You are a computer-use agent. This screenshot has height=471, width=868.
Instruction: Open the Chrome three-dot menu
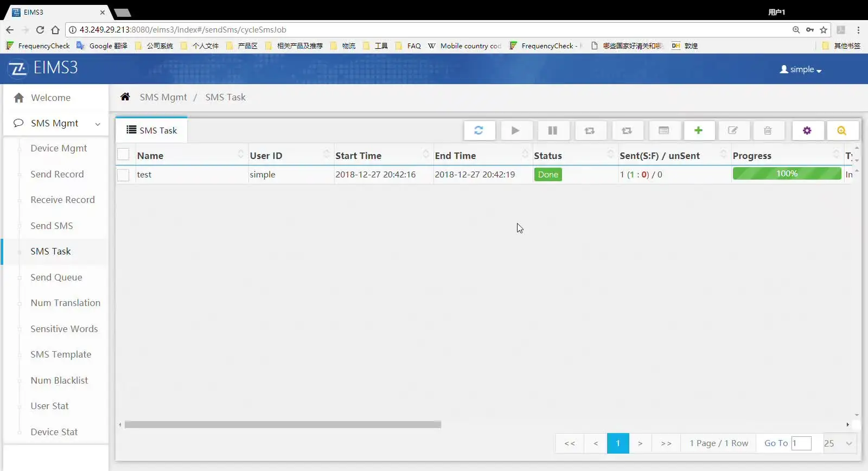point(858,30)
